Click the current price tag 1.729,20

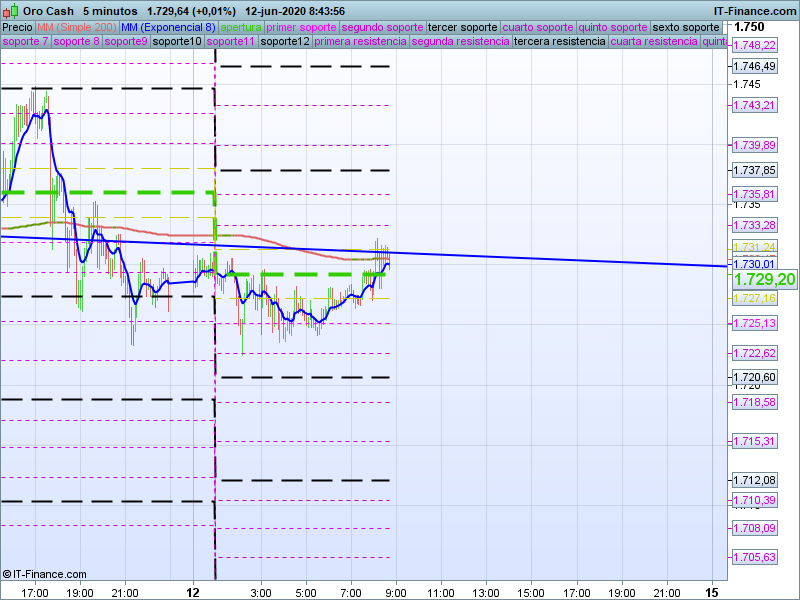[x=764, y=279]
